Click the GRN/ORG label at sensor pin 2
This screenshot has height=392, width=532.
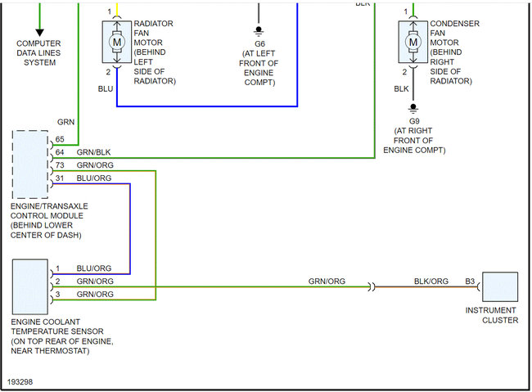95,282
